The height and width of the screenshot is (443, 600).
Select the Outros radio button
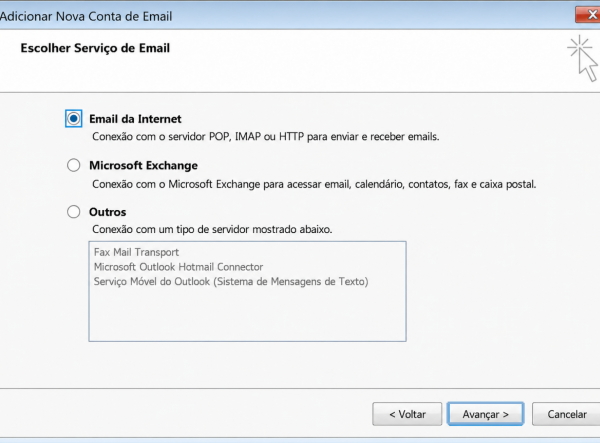pos(73,212)
